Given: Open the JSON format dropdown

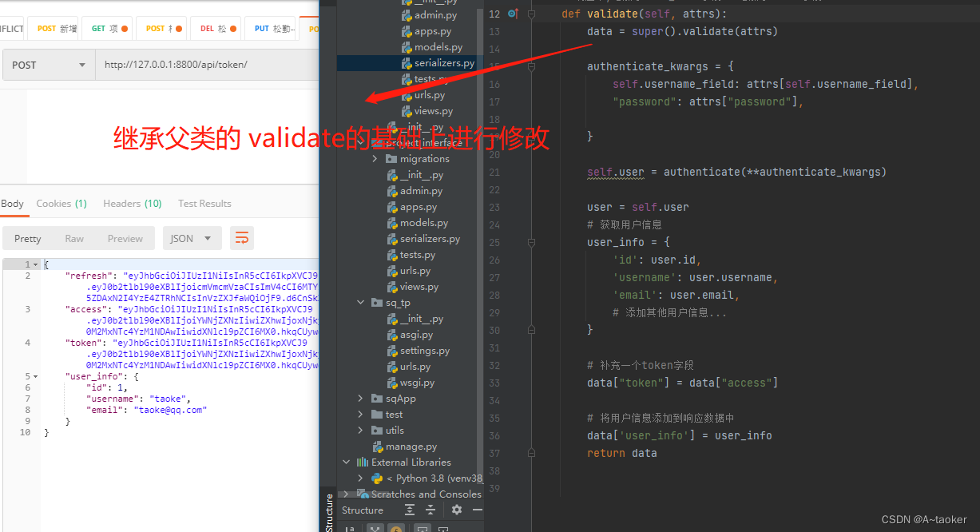Looking at the screenshot, I should pos(192,238).
